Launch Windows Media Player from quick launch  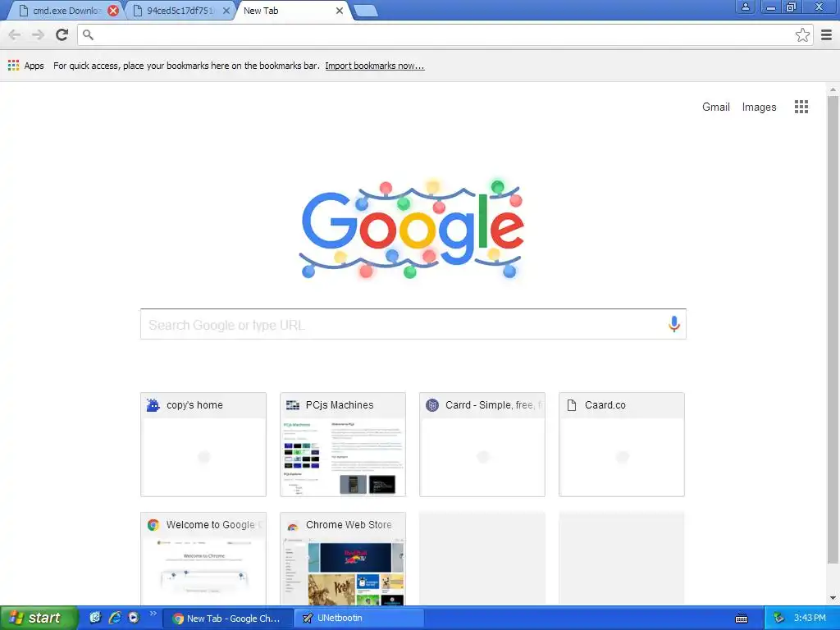tap(134, 618)
